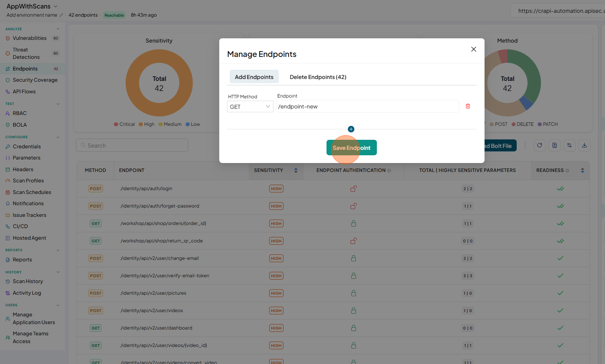The image size is (605, 364).
Task: Edit environment name with pencil icon
Action: [x=61, y=15]
